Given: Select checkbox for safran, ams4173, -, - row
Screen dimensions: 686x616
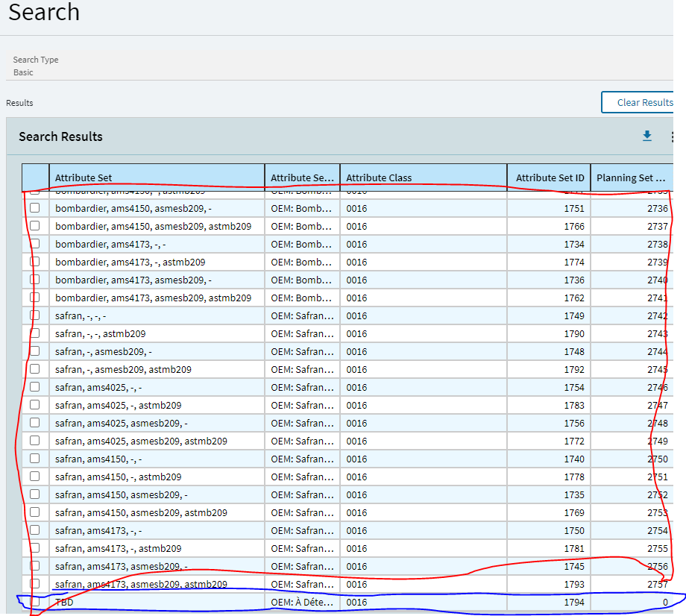Looking at the screenshot, I should point(34,530).
